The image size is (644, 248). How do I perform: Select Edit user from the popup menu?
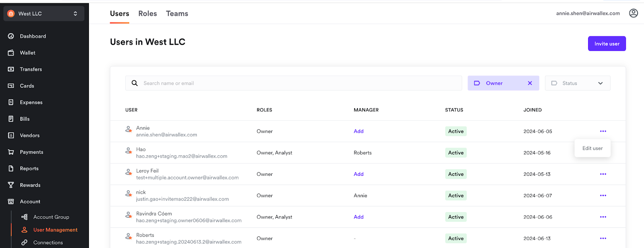[x=592, y=148]
